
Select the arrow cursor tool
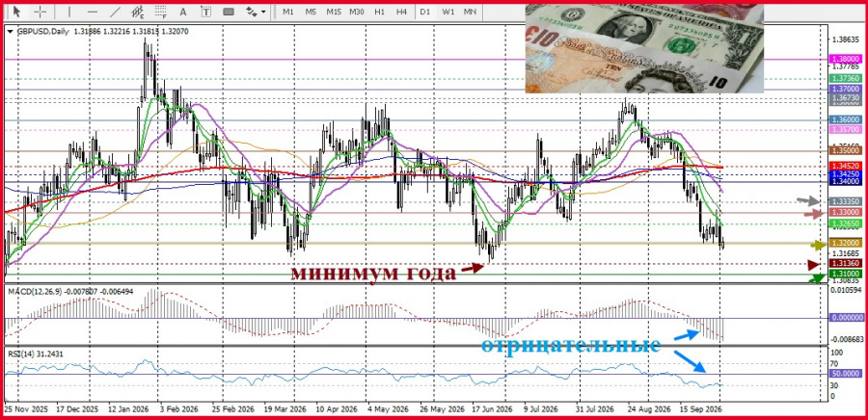pyautogui.click(x=16, y=12)
